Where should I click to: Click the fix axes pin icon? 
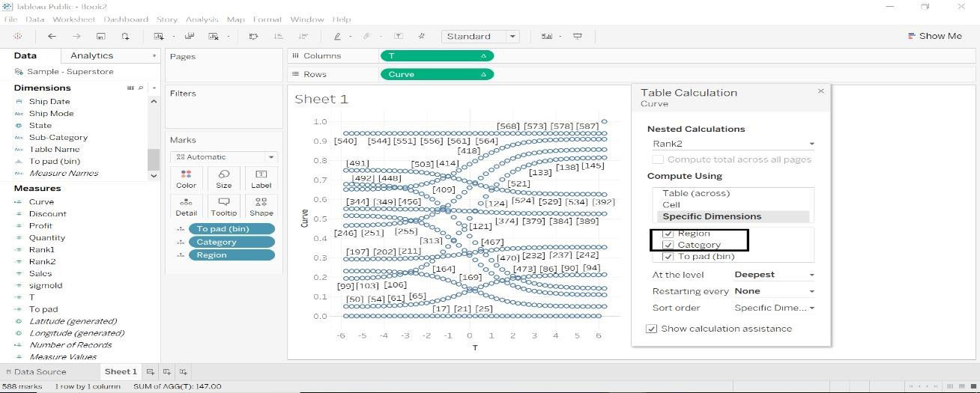pos(422,36)
